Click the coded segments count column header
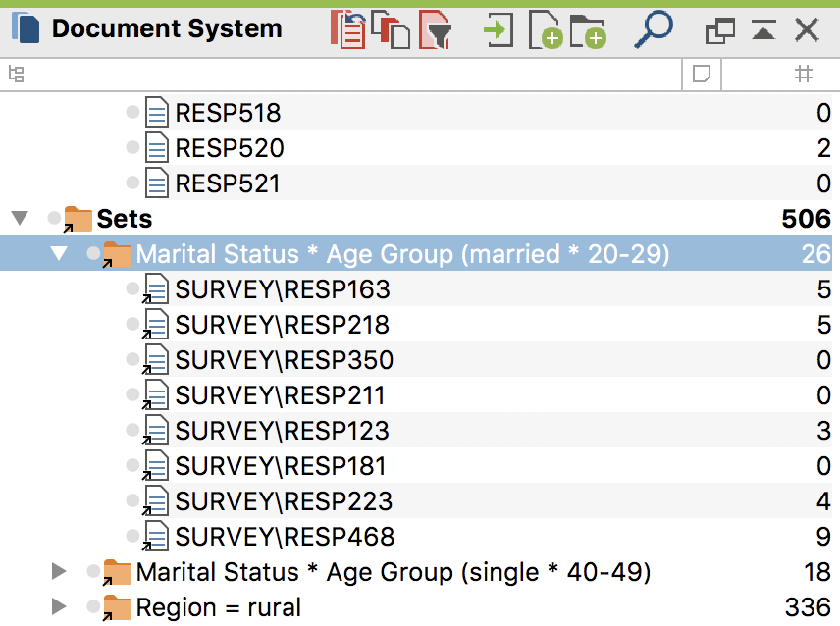 (803, 74)
